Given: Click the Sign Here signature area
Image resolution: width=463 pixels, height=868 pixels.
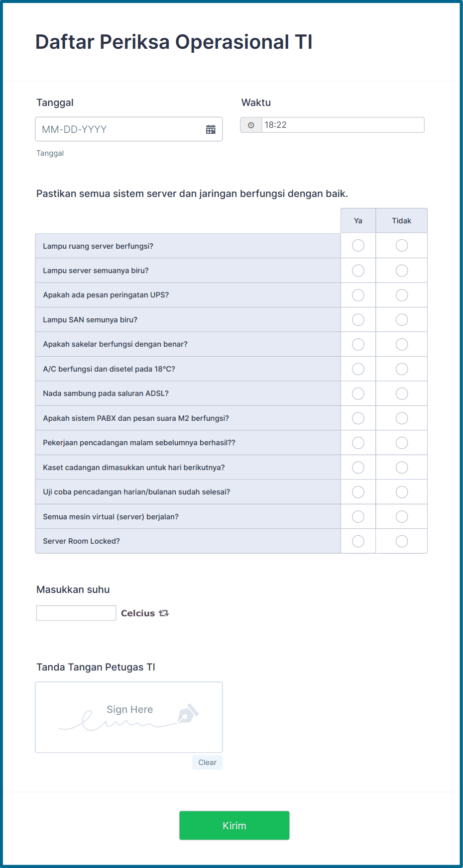Looking at the screenshot, I should pos(128,717).
